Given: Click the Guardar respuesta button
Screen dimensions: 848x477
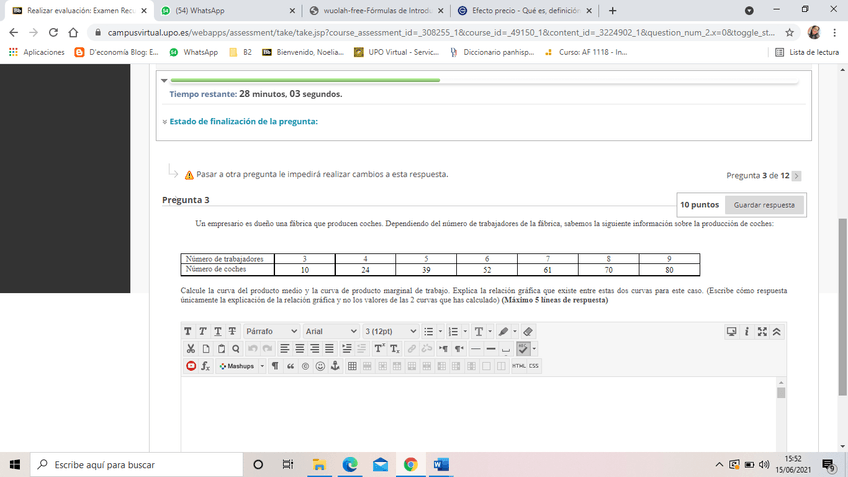Looking at the screenshot, I should [x=764, y=205].
